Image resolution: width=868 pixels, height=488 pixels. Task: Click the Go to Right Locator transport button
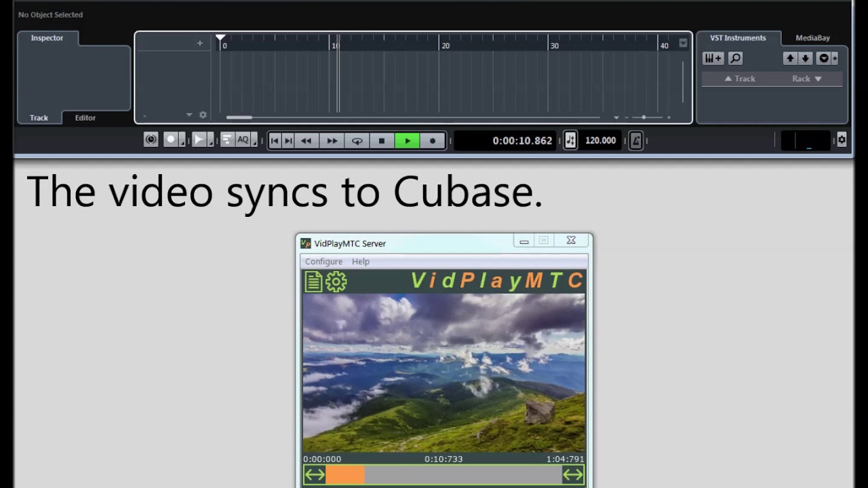point(288,140)
